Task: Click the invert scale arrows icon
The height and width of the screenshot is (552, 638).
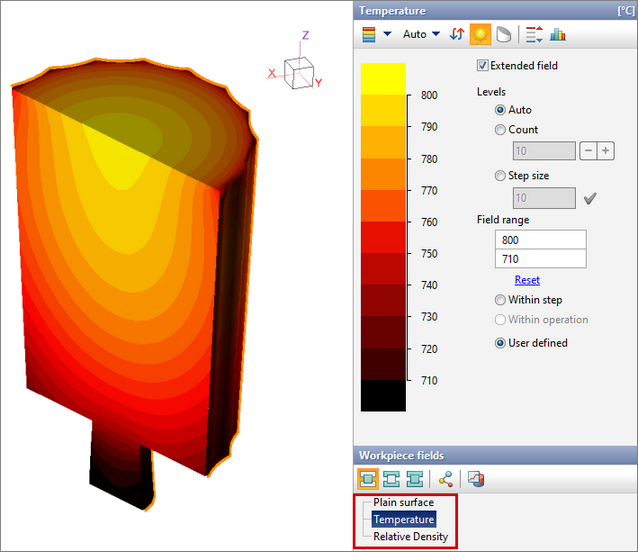Action: (x=457, y=34)
